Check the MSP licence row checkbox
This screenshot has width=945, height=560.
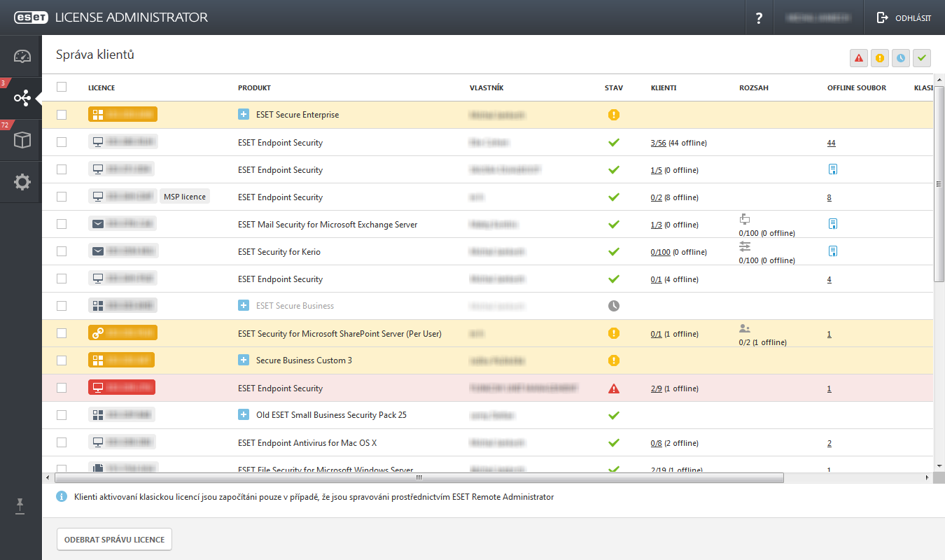click(62, 197)
